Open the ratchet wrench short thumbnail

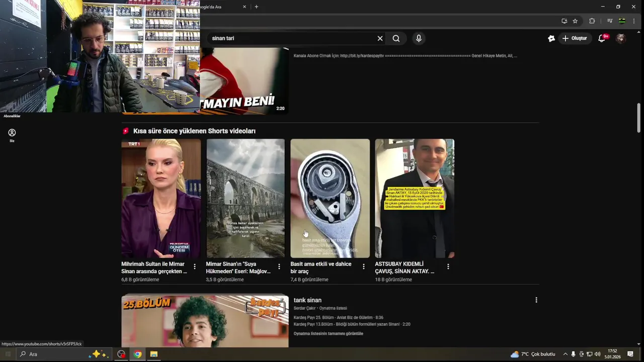[x=330, y=198]
